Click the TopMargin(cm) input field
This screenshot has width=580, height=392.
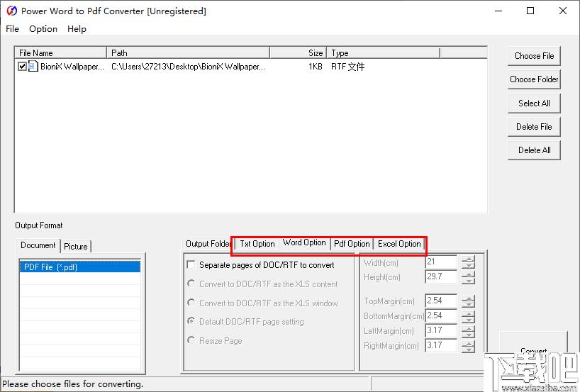[x=441, y=301]
